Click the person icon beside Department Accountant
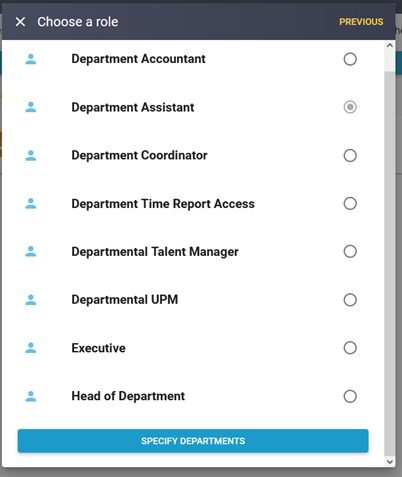402x477 pixels. coord(31,59)
